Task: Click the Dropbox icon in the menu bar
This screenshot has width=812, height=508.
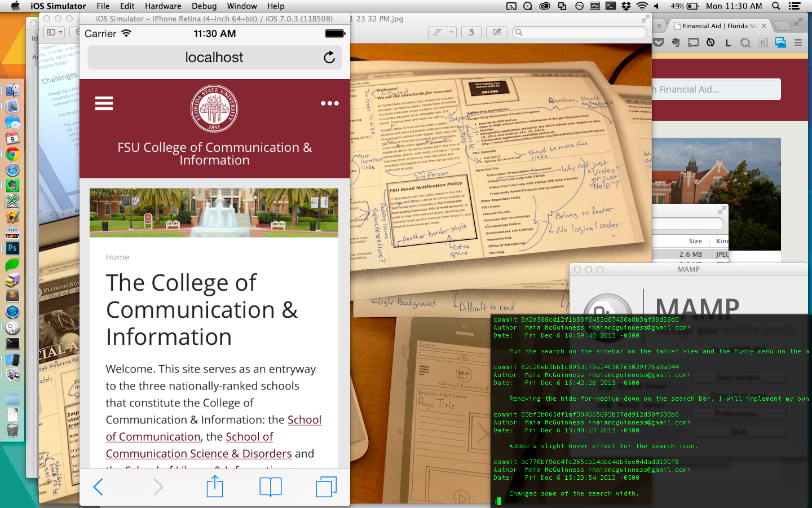Action: [626, 6]
